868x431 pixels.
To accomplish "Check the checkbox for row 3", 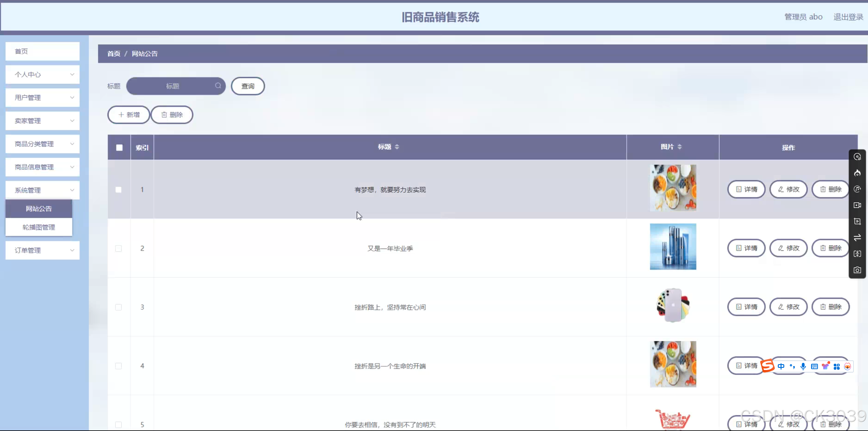I will click(118, 307).
